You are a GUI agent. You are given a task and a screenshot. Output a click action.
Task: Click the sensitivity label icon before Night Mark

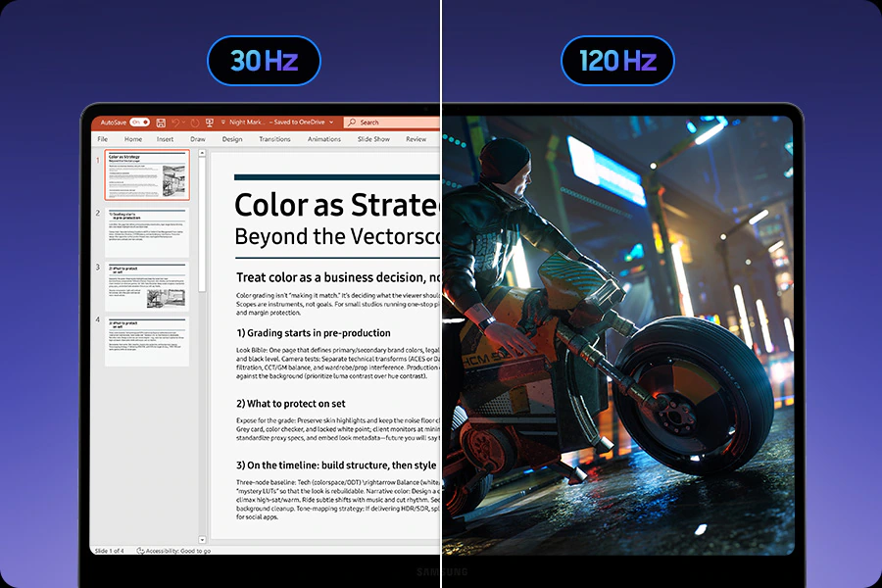(223, 122)
